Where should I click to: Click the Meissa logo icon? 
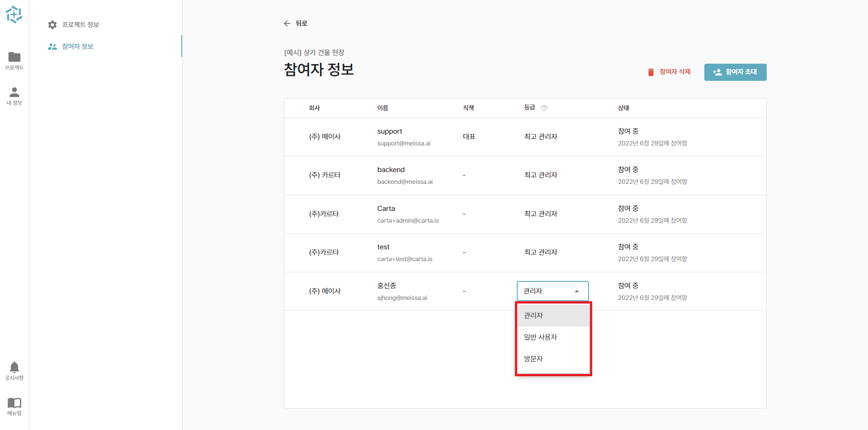(14, 14)
